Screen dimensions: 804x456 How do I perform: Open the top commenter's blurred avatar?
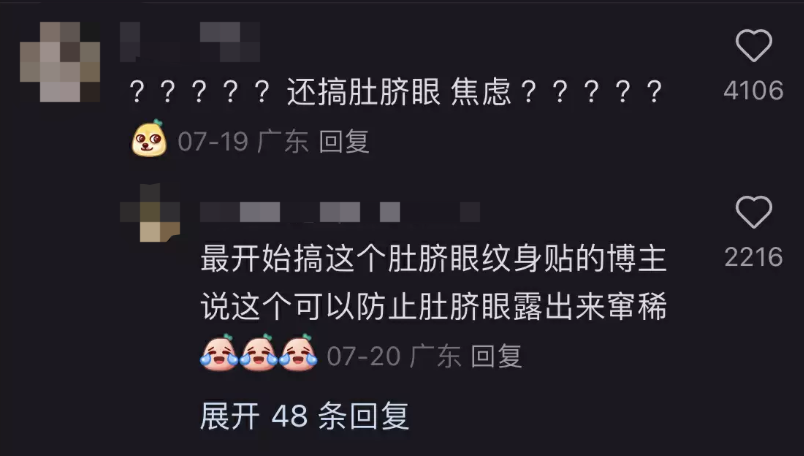(60, 62)
